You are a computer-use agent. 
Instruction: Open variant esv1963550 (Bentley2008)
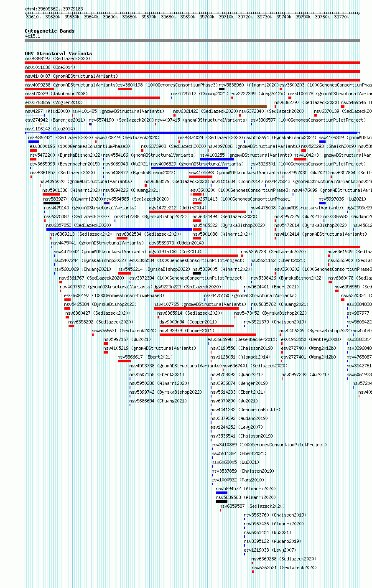[x=311, y=339]
